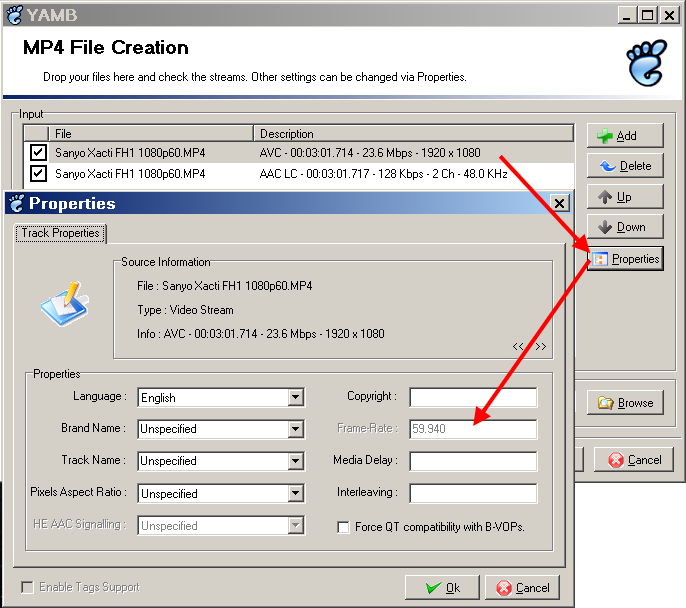
Task: Click the Interleaving input field
Action: [x=473, y=493]
